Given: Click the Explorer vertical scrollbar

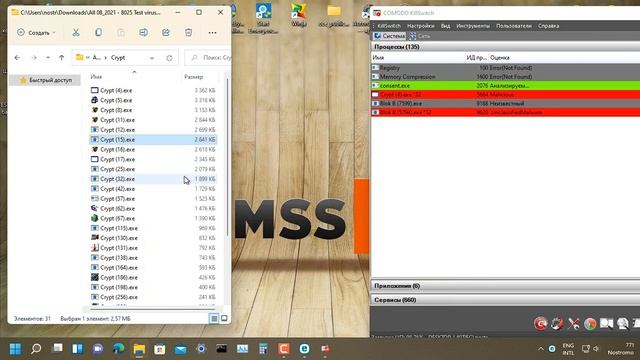Looking at the screenshot, I should pyautogui.click(x=227, y=158).
